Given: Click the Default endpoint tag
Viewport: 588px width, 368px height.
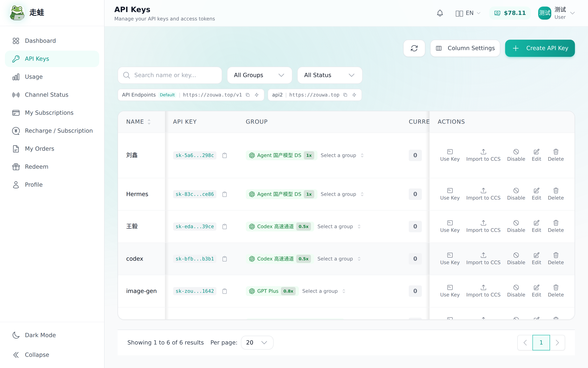Looking at the screenshot, I should tap(167, 95).
